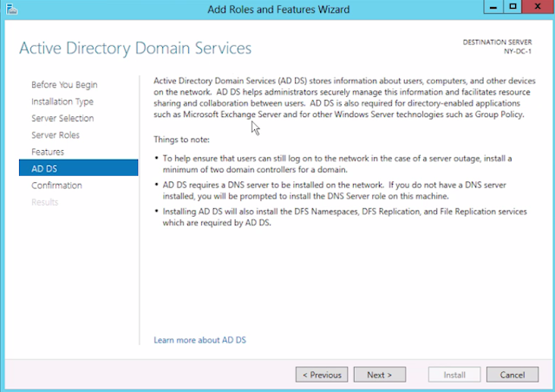Image resolution: width=555 pixels, height=392 pixels.
Task: Click the 'Things to note:' text
Action: point(181,140)
